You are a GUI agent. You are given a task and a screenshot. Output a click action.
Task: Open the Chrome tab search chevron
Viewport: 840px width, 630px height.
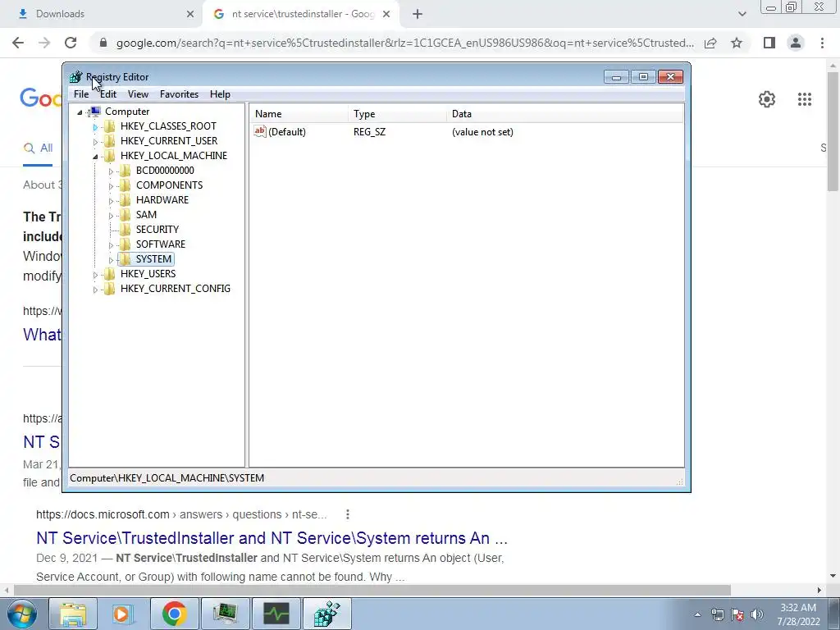[742, 14]
